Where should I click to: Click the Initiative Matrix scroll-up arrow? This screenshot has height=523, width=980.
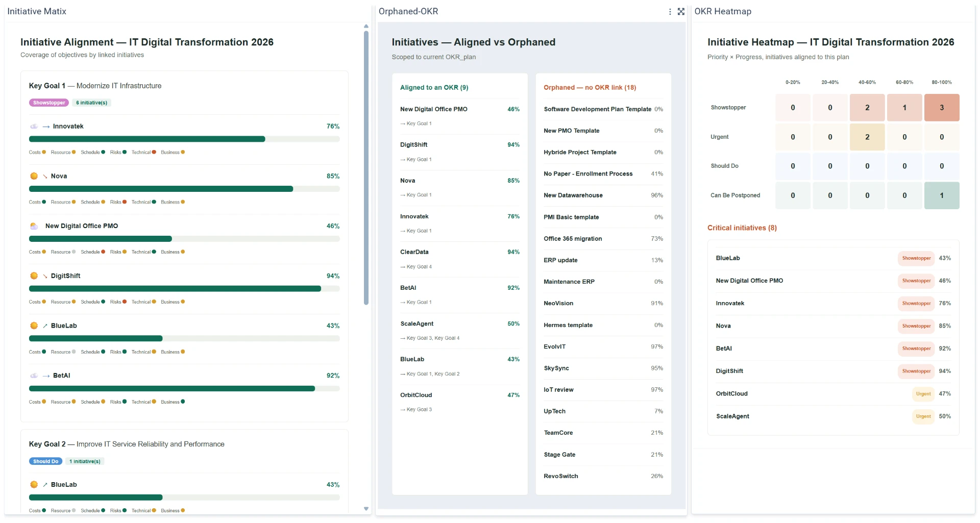coord(366,26)
